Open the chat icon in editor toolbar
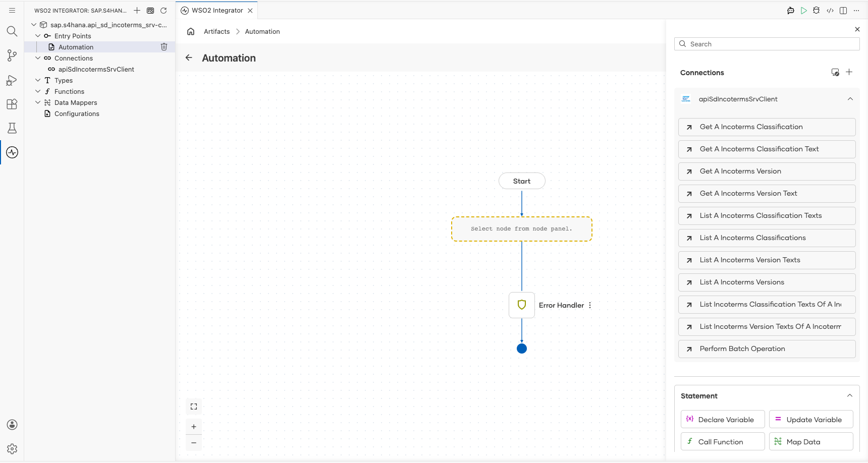This screenshot has height=463, width=868. point(791,10)
